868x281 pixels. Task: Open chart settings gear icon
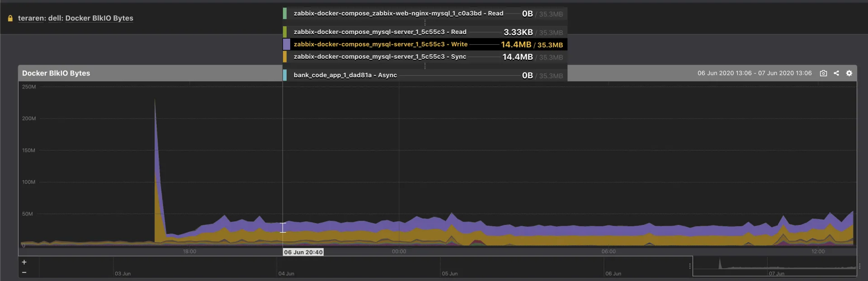[849, 73]
